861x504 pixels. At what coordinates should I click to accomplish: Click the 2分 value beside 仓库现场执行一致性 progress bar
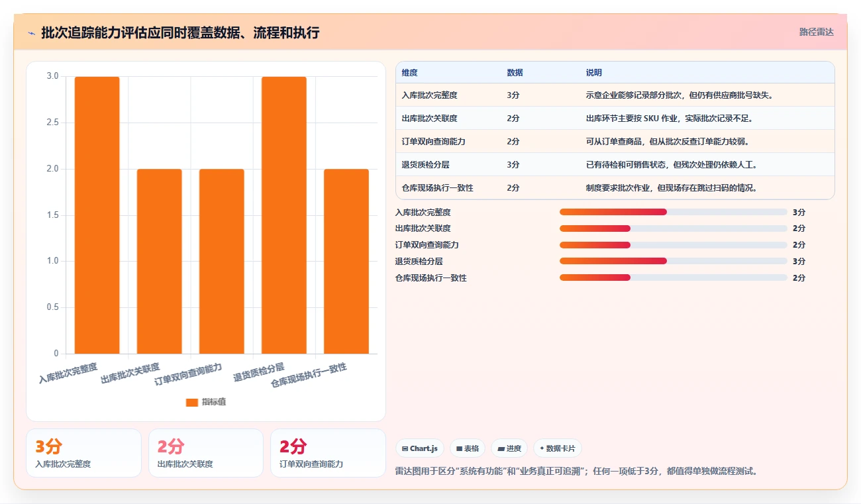click(799, 277)
